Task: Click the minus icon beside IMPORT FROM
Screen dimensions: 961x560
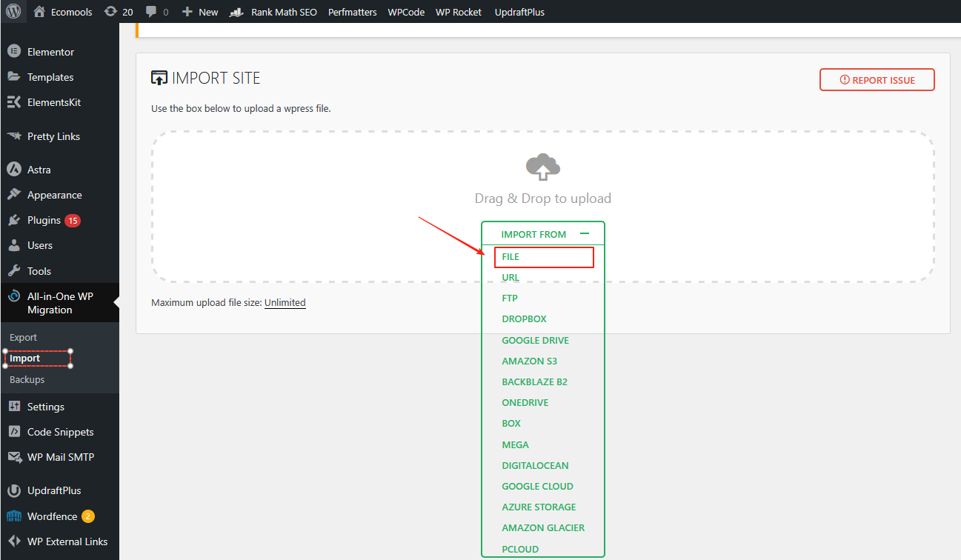Action: pos(585,234)
